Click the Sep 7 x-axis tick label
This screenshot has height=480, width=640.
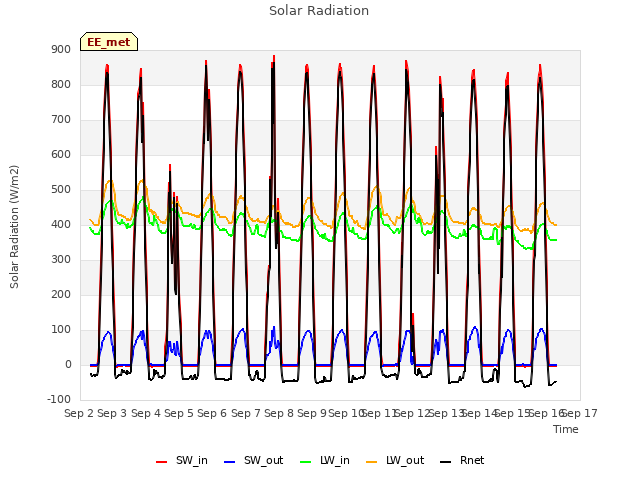click(246, 413)
